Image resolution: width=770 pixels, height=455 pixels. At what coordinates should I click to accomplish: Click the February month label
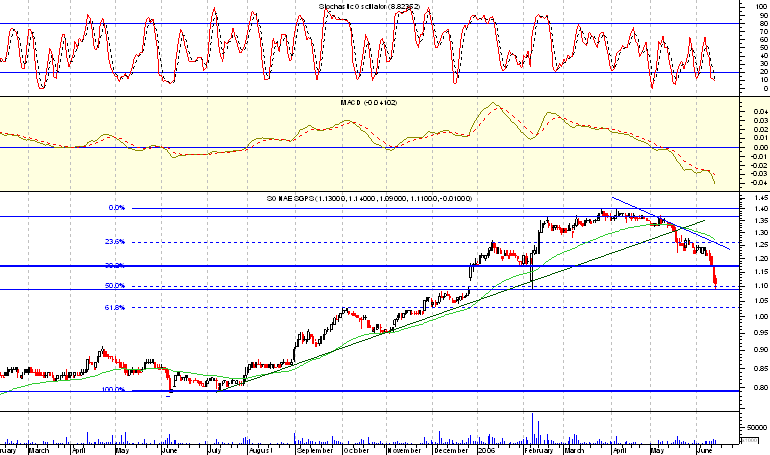pos(539,450)
